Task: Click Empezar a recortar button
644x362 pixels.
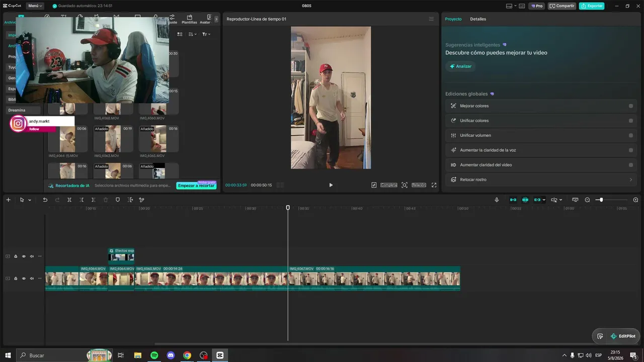Action: [196, 186]
